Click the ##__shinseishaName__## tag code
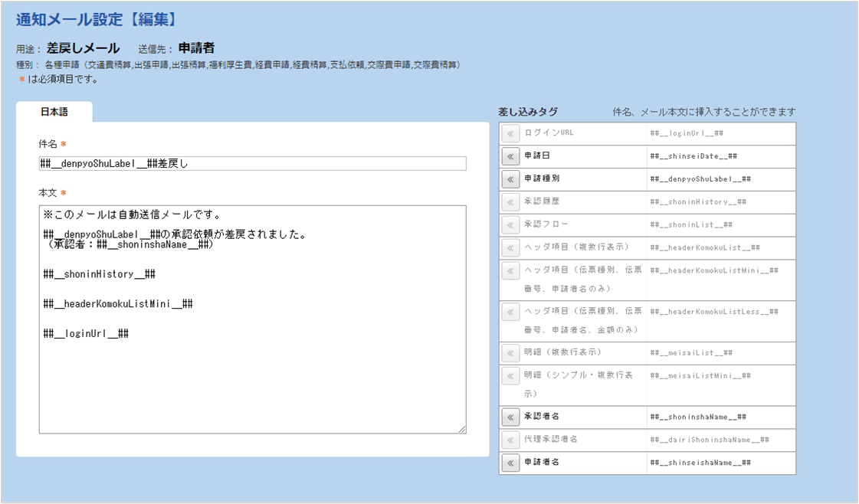This screenshot has width=859, height=504. click(699, 463)
